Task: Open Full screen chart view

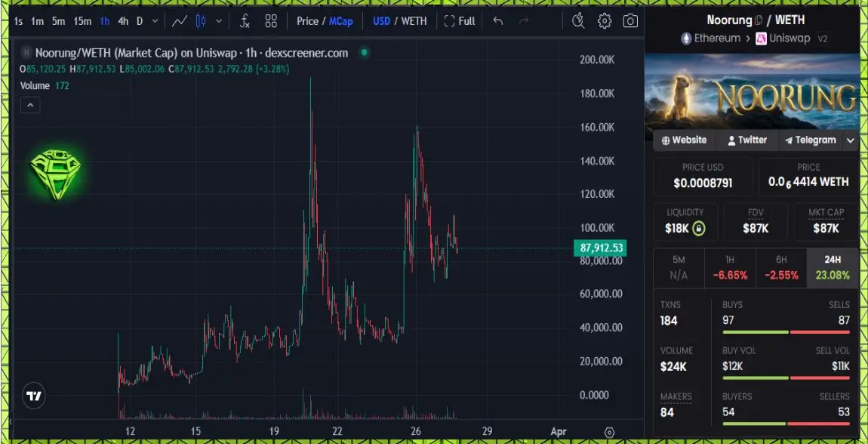Action: [x=460, y=22]
